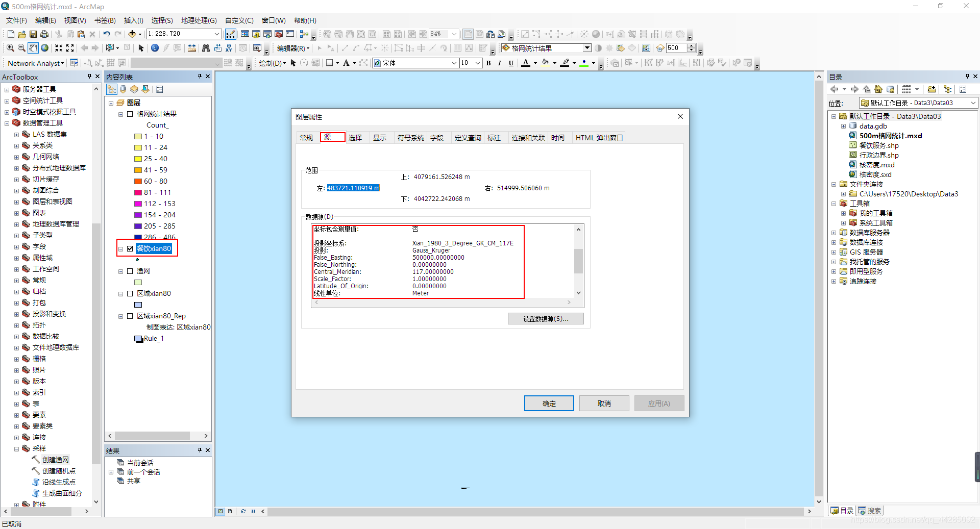Open the Network Analyst dropdown menu
Image resolution: width=980 pixels, height=529 pixels.
coord(36,63)
